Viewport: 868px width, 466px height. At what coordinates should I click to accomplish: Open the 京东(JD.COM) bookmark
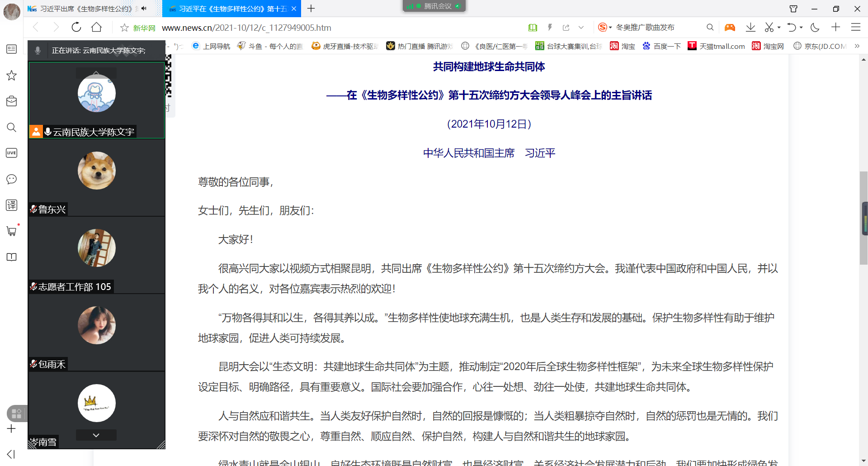point(821,46)
